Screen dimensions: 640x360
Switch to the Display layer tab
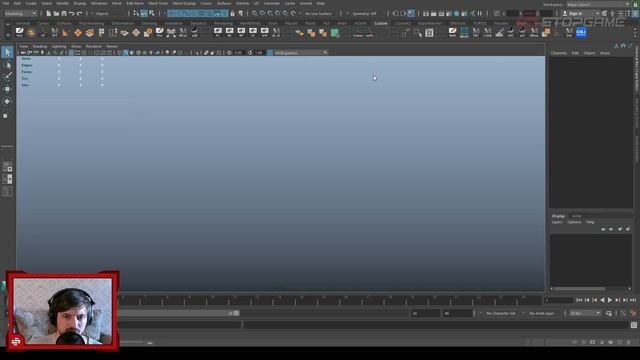click(x=558, y=216)
